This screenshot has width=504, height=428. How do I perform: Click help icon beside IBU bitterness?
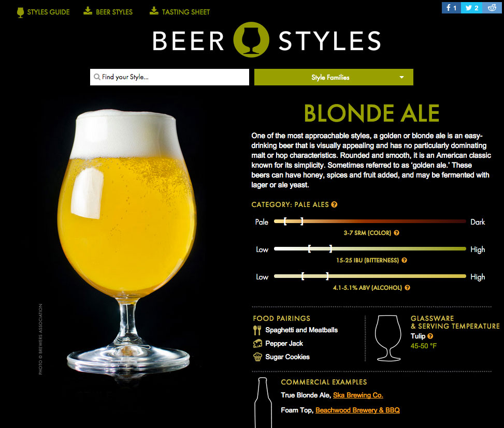click(x=405, y=260)
